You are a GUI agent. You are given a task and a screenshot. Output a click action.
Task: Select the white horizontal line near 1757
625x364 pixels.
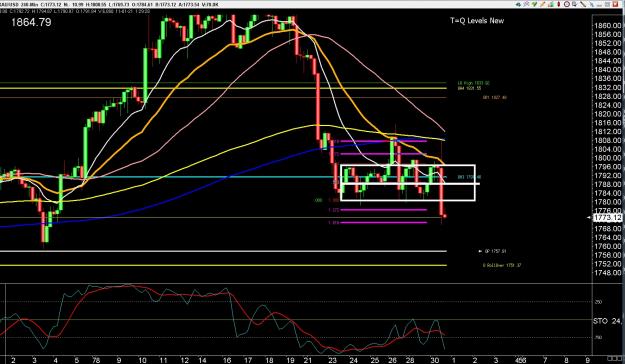(223, 251)
